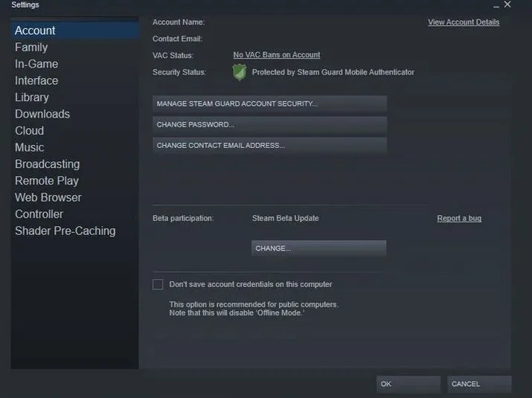Click Cancel to discard changes
The height and width of the screenshot is (398, 532).
(479, 384)
